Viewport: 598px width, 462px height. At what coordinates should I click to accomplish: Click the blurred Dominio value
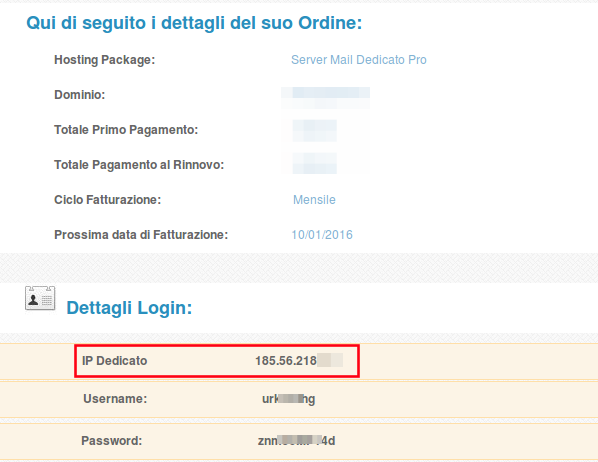[x=325, y=98]
